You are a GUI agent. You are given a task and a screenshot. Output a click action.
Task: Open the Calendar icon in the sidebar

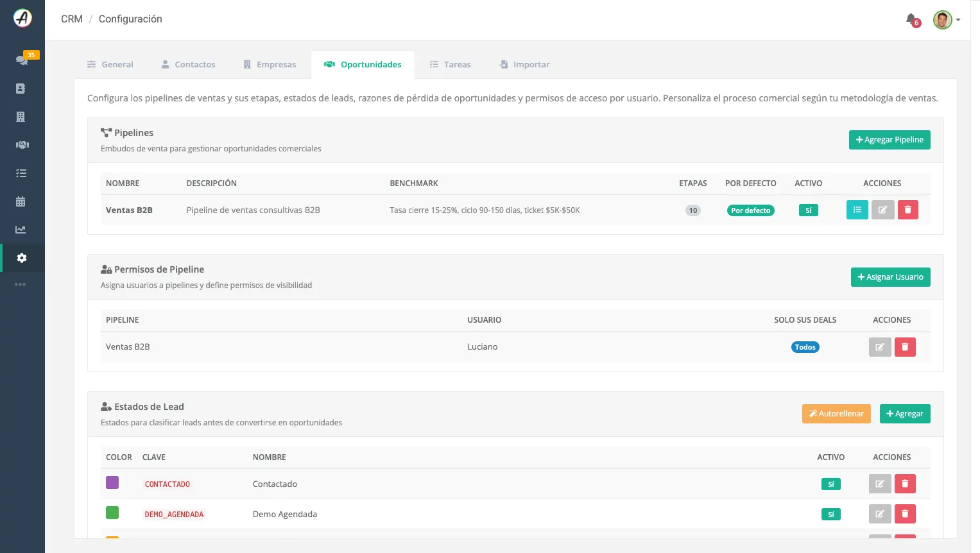pos(21,201)
